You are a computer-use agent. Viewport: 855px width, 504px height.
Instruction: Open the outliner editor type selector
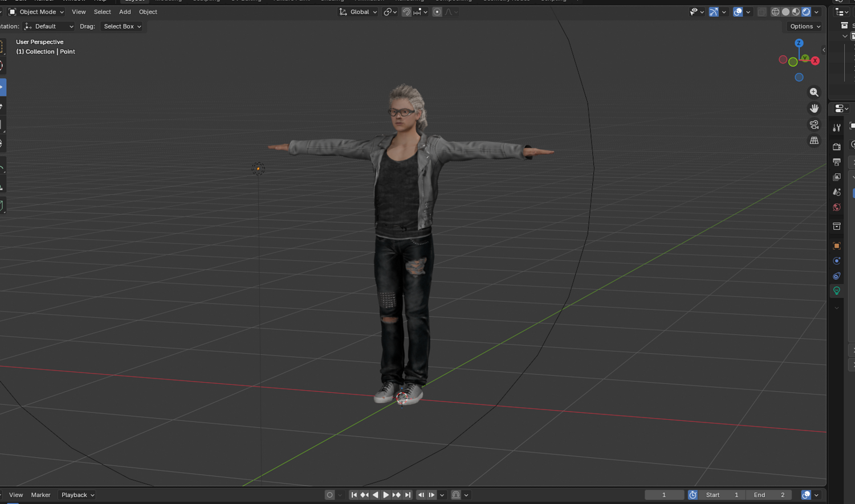tap(841, 12)
